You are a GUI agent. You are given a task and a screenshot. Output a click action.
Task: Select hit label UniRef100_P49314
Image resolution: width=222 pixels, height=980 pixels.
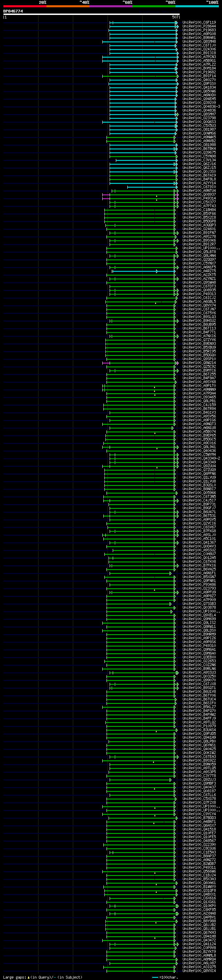point(199,198)
